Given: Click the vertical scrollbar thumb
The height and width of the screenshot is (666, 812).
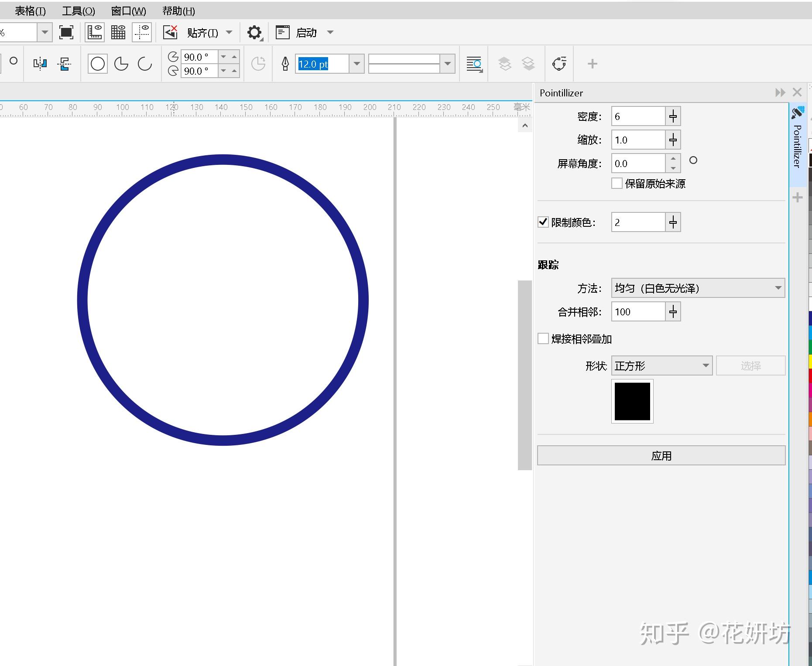Looking at the screenshot, I should click(525, 375).
